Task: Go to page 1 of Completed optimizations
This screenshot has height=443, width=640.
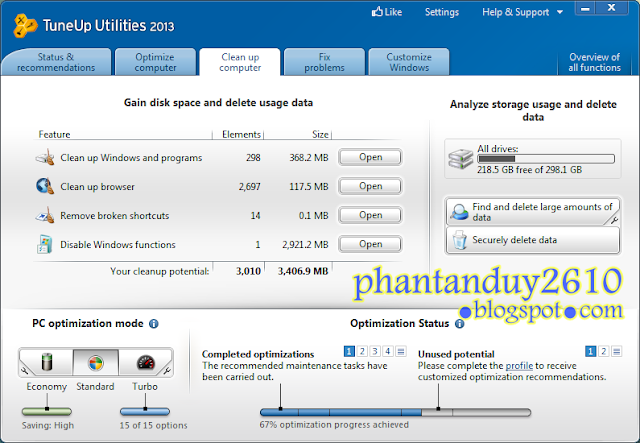Action: point(349,351)
